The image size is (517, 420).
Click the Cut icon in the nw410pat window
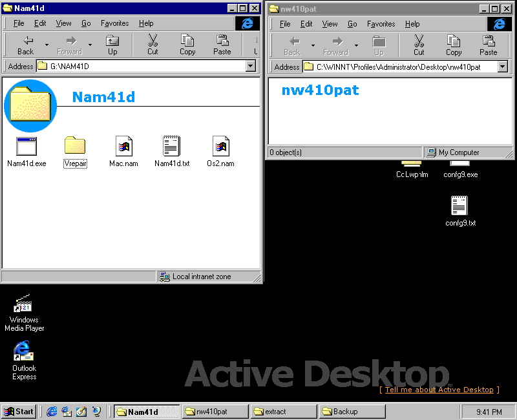pos(419,46)
